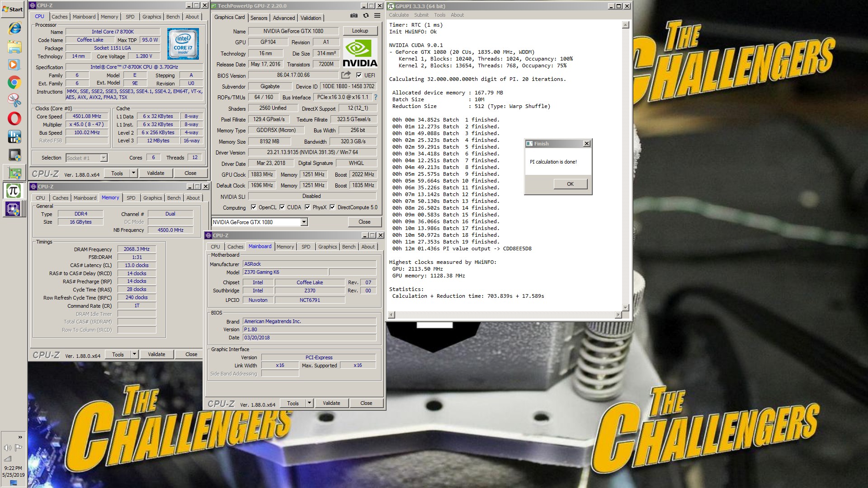The height and width of the screenshot is (488, 868).
Task: Click GPUPI title bar pi icon
Action: 391,6
